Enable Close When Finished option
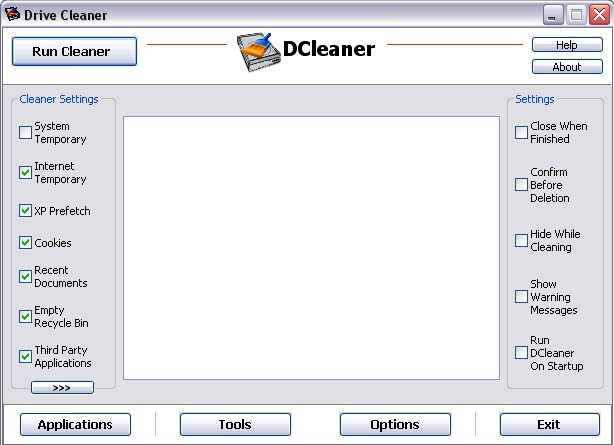The height and width of the screenshot is (445, 614). [x=521, y=132]
